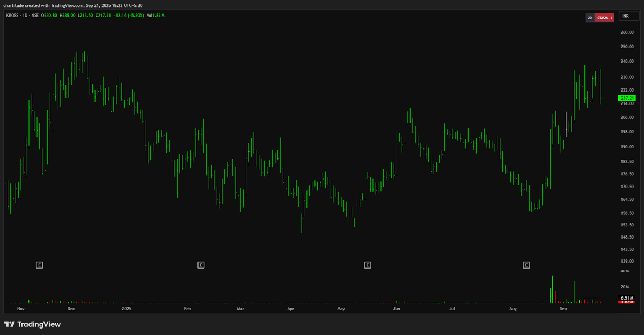This screenshot has height=335, width=644.
Task: Click the mid-November earnings E marker
Action: (x=39, y=265)
